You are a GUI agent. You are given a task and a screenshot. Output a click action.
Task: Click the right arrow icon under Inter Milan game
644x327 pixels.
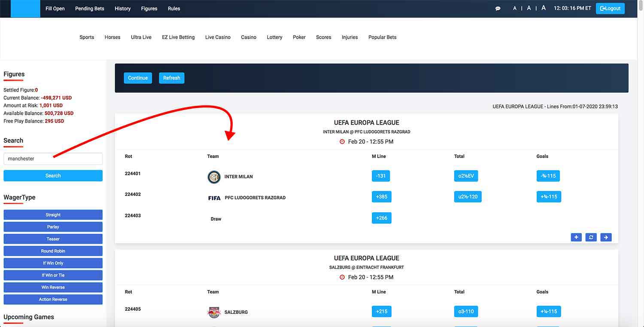[x=606, y=237]
